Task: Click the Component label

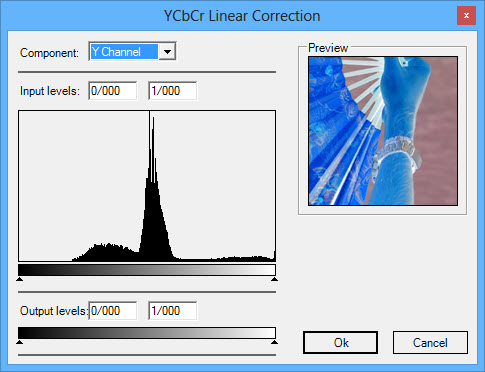Action: [x=49, y=53]
